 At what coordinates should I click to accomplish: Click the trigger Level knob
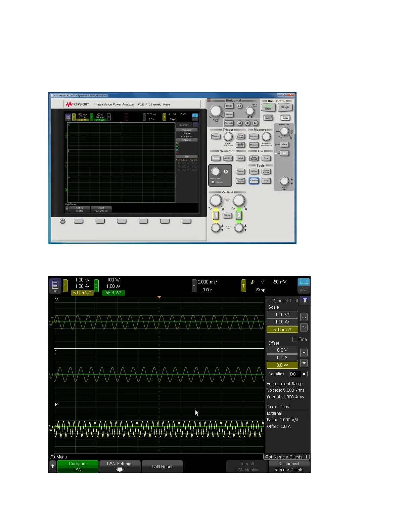(228, 136)
